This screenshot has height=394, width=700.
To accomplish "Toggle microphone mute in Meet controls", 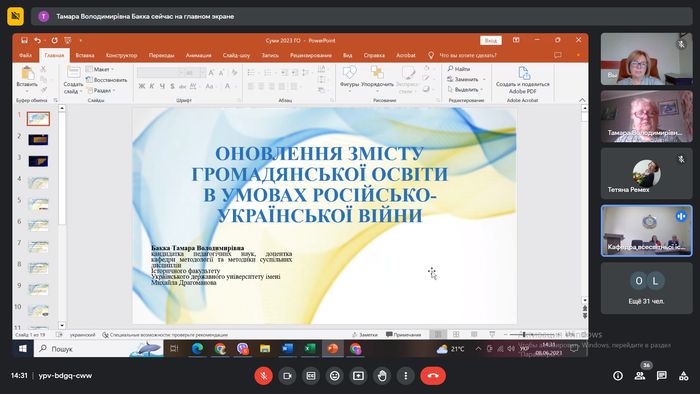I will [x=263, y=376].
